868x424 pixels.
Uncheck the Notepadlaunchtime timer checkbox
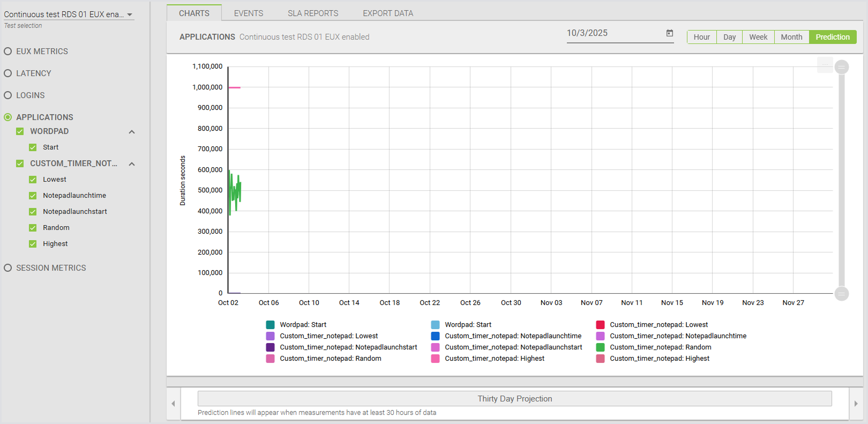pyautogui.click(x=33, y=196)
